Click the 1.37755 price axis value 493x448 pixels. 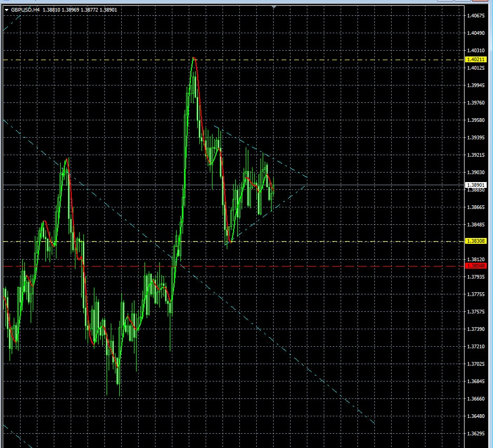[476, 294]
